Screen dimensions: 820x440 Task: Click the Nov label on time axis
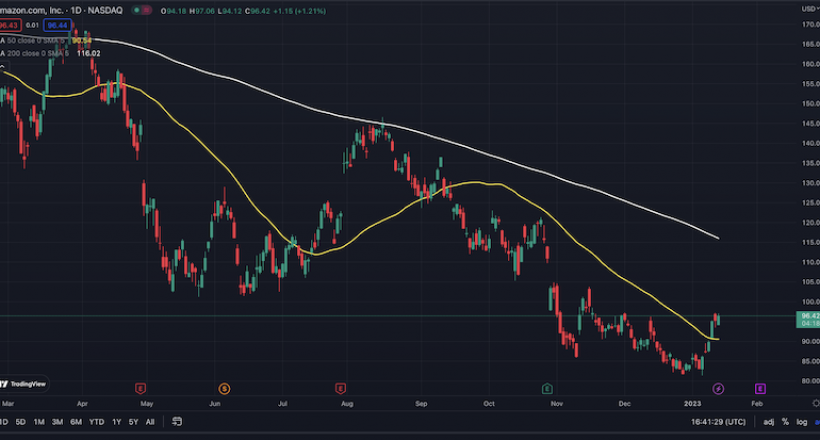[x=556, y=403]
